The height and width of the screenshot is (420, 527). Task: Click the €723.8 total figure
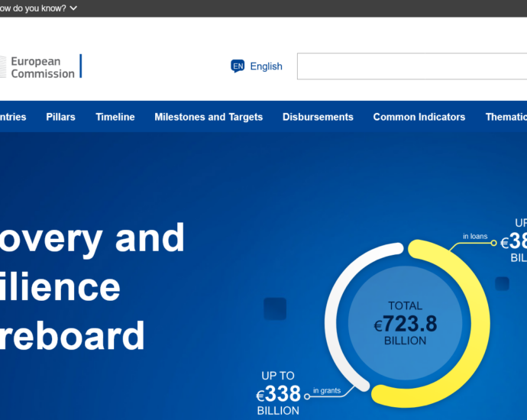pyautogui.click(x=406, y=324)
